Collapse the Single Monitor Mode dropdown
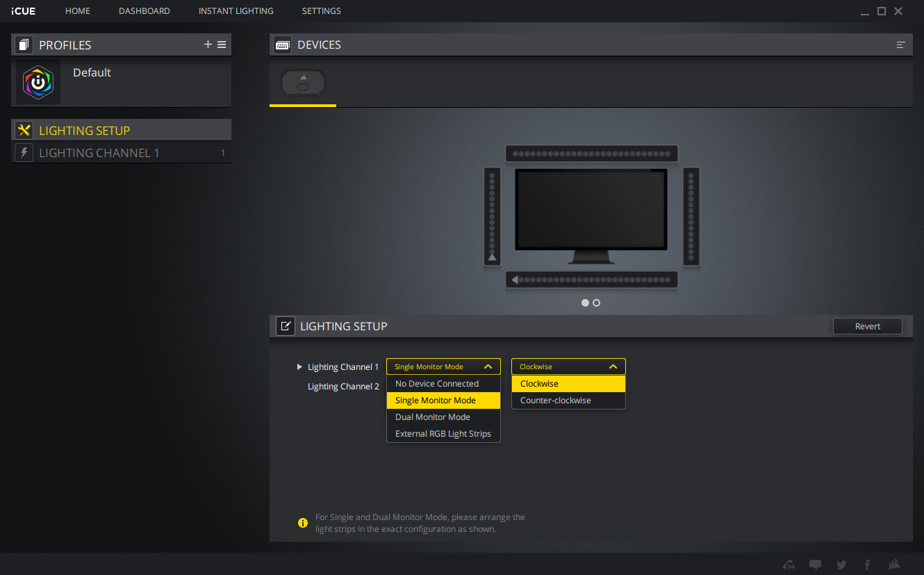 (443, 366)
